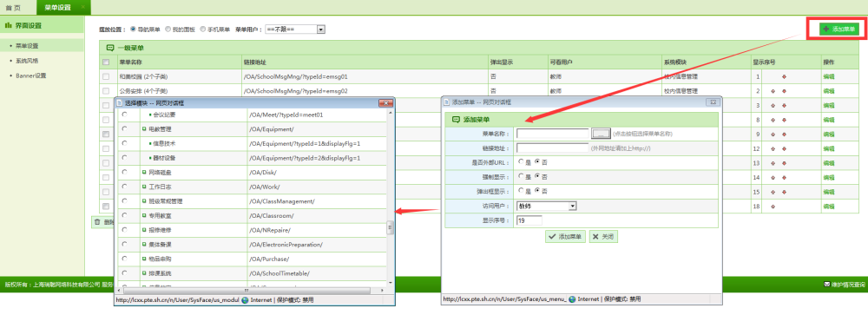Expand the 排课系统 tree node
The width and height of the screenshot is (868, 315).
144,273
